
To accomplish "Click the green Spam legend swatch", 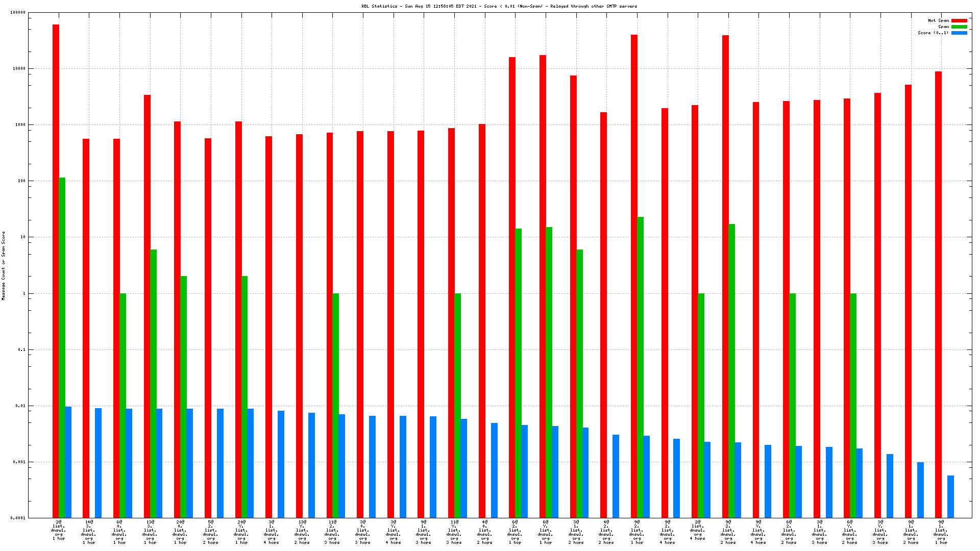I will click(x=959, y=27).
